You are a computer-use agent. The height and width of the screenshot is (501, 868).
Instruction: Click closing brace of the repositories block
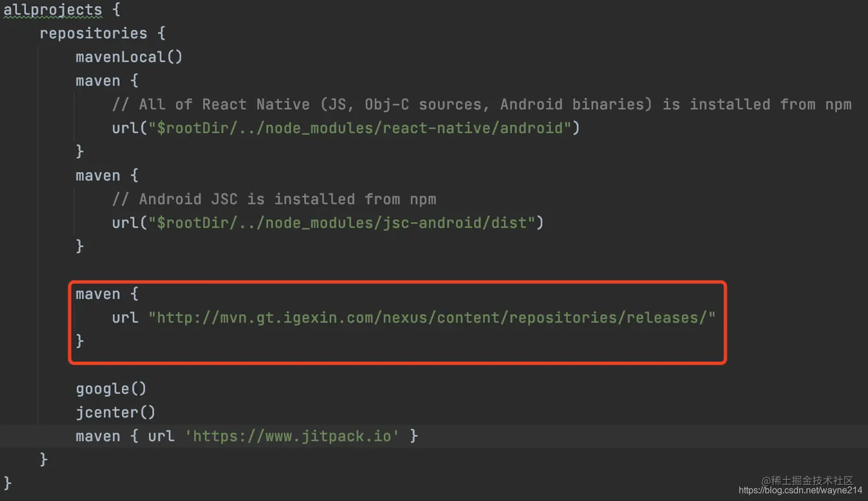click(x=44, y=459)
